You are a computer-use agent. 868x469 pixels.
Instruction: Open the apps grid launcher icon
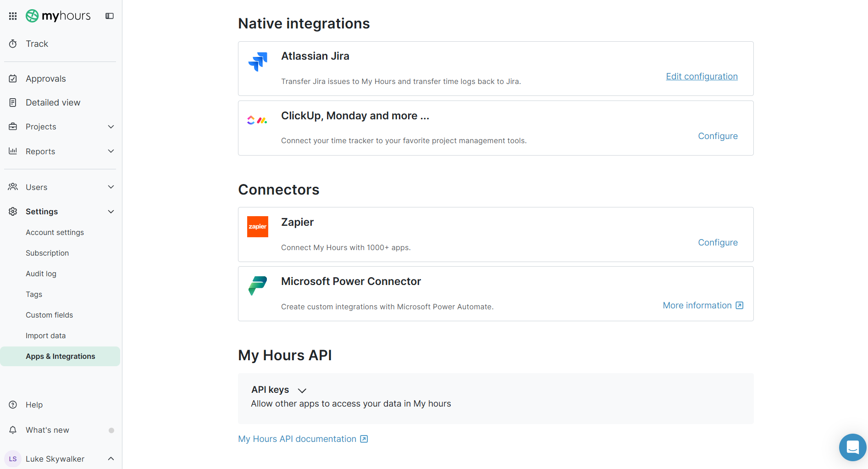(13, 16)
